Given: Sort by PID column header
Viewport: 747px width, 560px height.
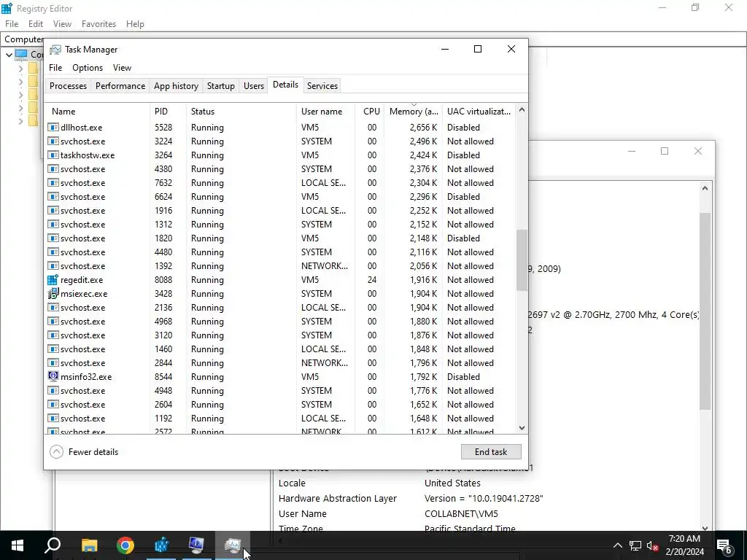Looking at the screenshot, I should (168, 112).
